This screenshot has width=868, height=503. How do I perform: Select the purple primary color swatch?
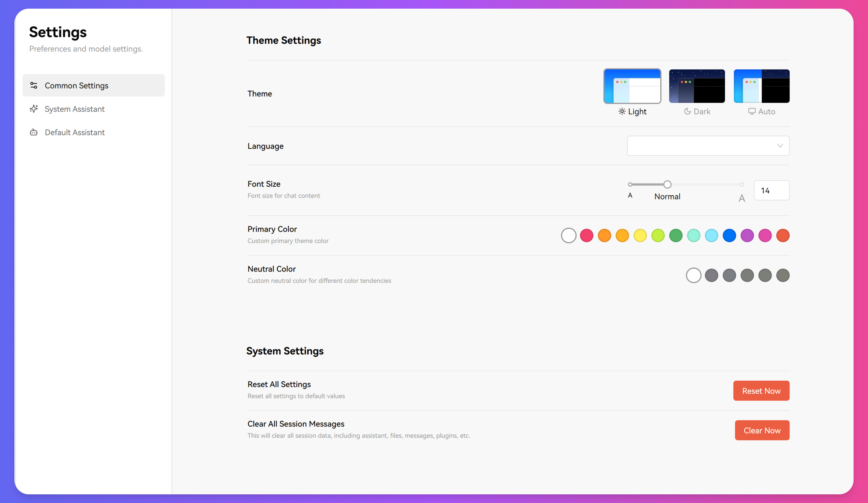click(747, 236)
